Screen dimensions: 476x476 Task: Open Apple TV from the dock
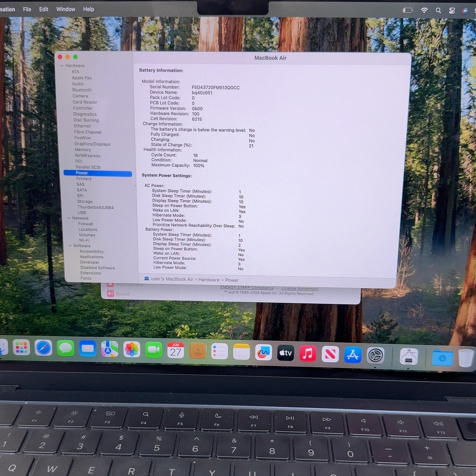pyautogui.click(x=286, y=353)
